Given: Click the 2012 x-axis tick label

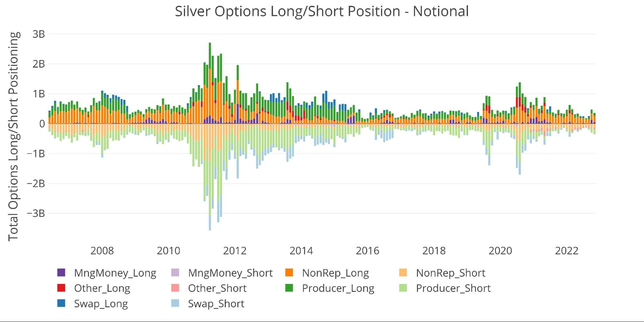Looking at the screenshot, I should 235,251.
